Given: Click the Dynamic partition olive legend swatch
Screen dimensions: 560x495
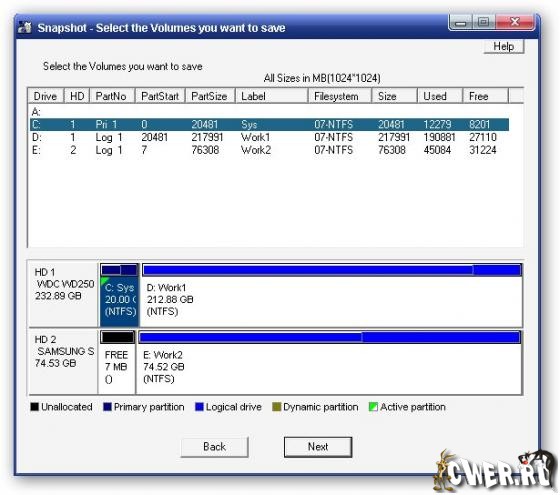Looking at the screenshot, I should 276,407.
